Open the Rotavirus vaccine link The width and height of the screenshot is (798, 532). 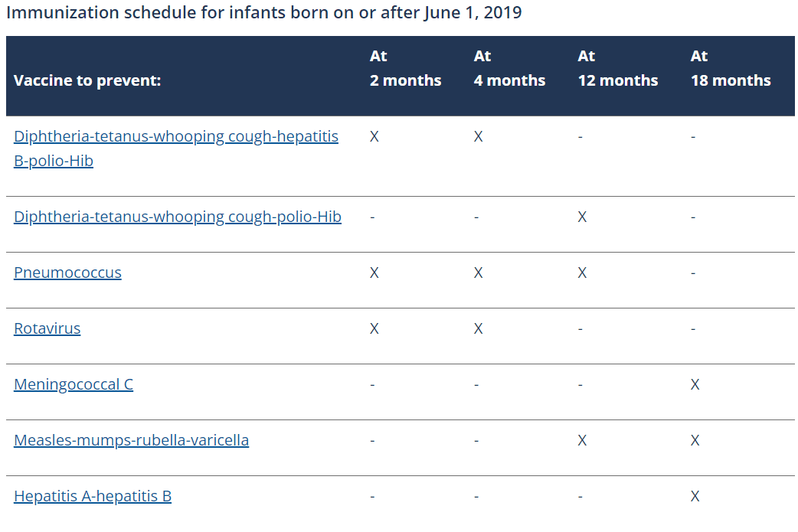[47, 328]
